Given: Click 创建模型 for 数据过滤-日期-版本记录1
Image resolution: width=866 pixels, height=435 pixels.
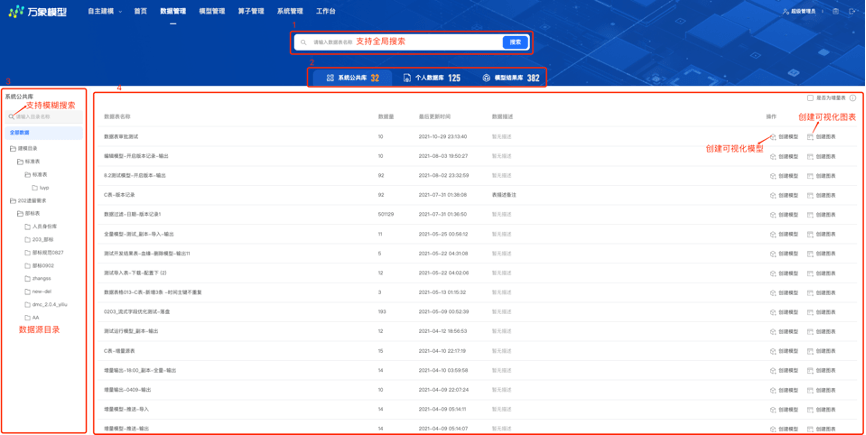Looking at the screenshot, I should (x=784, y=214).
